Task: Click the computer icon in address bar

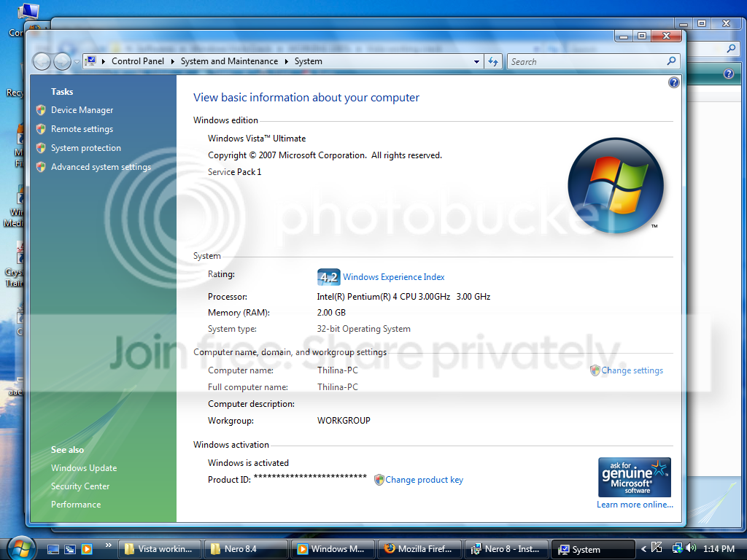Action: click(x=90, y=61)
